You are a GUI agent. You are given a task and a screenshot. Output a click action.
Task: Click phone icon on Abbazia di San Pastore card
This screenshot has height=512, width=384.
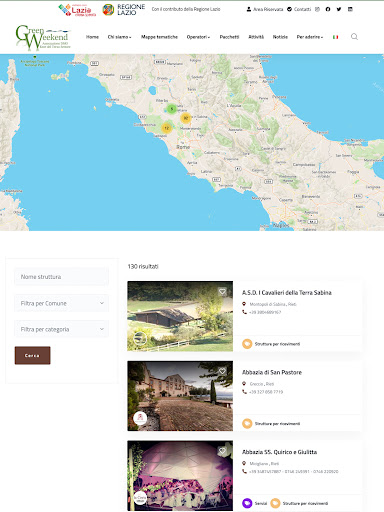coord(244,392)
